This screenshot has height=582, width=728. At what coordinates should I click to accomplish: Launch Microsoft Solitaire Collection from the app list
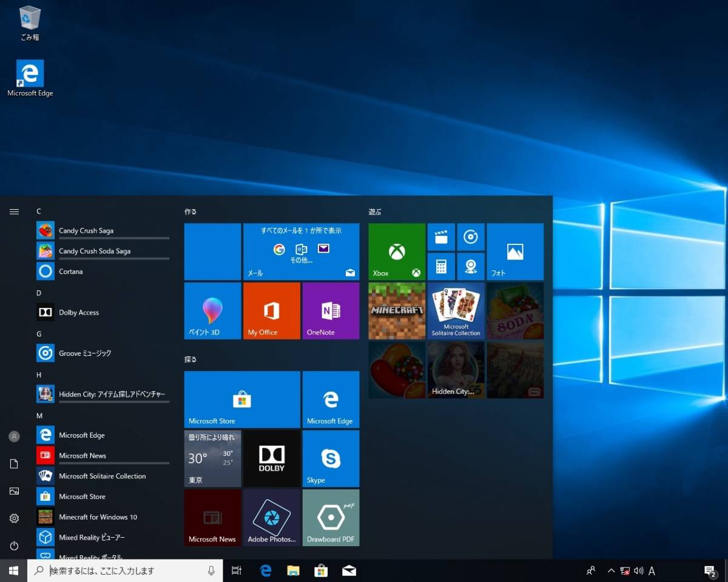click(x=103, y=477)
